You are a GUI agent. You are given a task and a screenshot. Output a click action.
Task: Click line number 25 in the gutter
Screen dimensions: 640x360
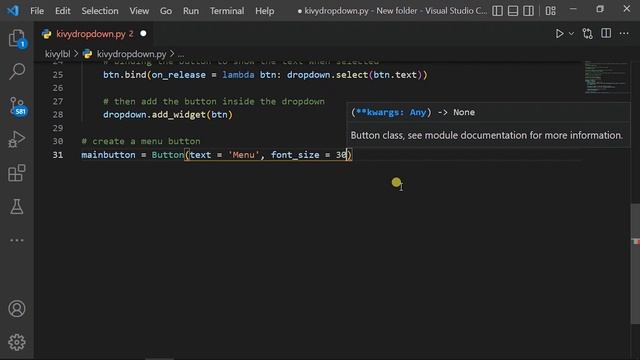click(58, 75)
